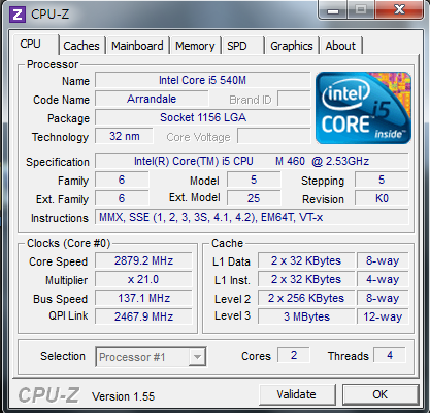Select the Name field 'Intel Core i5 540M'

click(x=202, y=80)
